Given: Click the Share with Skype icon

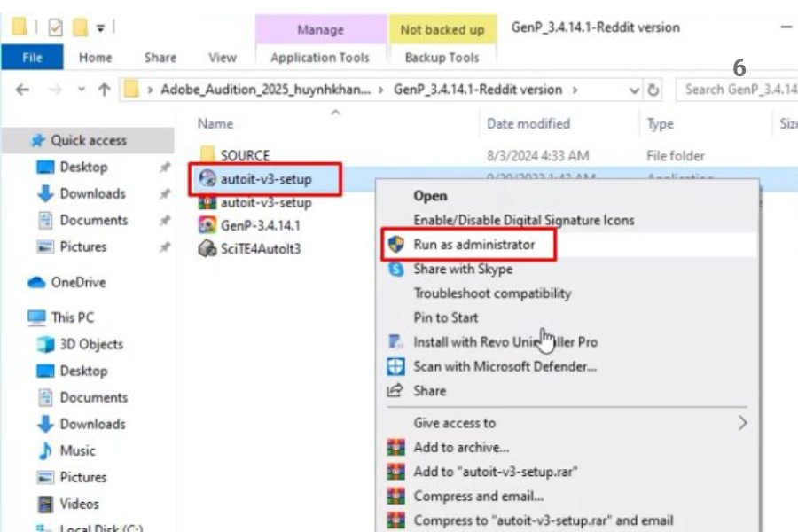Looking at the screenshot, I should point(396,270).
